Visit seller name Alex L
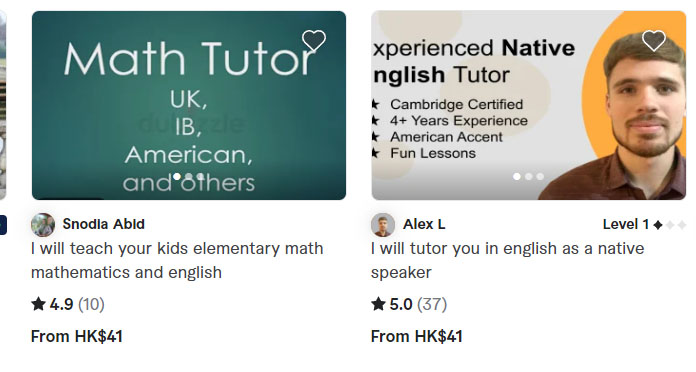Viewport: 696px width, 372px height. (x=424, y=224)
